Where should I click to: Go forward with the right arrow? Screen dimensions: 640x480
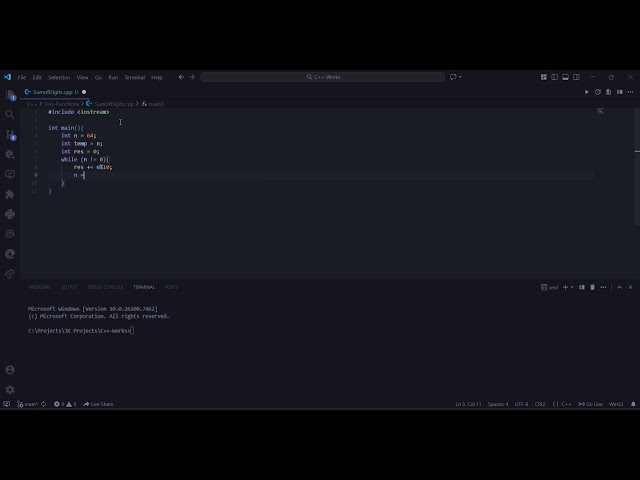pos(192,77)
